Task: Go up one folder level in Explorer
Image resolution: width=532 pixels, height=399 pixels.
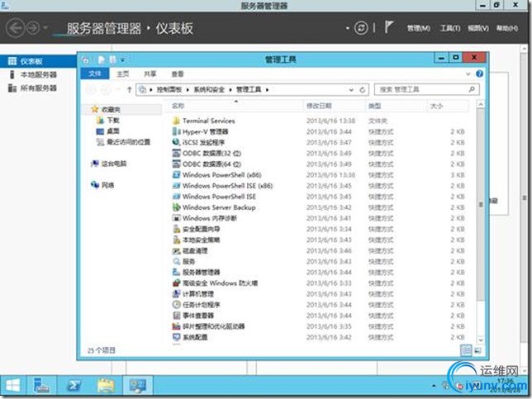Action: click(x=129, y=90)
